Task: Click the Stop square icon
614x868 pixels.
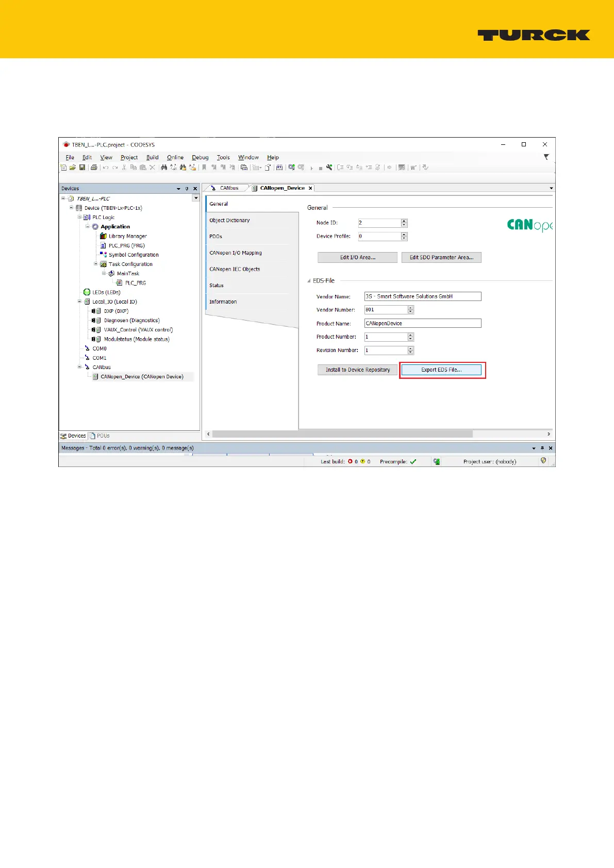Action: [x=320, y=168]
